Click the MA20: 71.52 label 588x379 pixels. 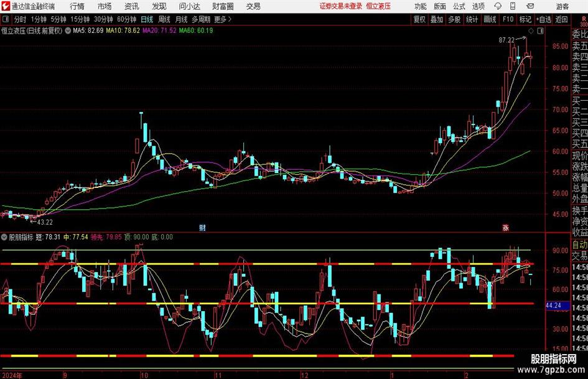click(159, 30)
